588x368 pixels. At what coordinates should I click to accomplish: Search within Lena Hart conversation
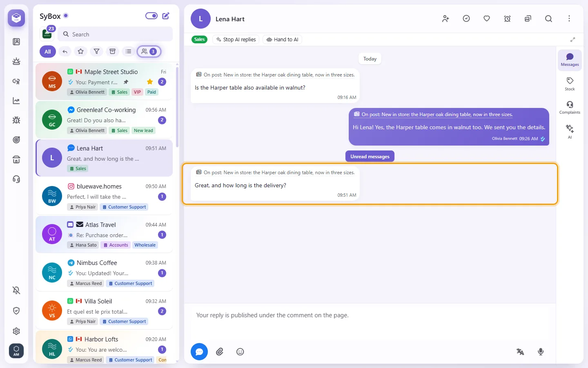(x=548, y=19)
